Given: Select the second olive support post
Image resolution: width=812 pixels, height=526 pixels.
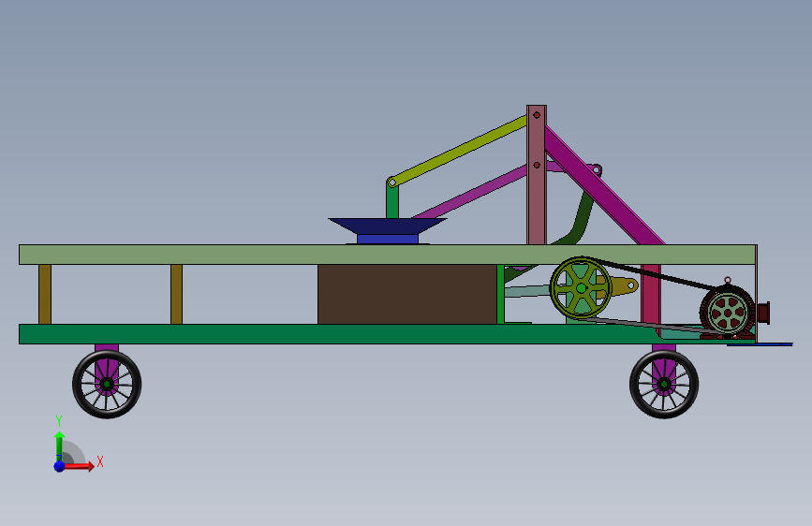Looking at the screenshot, I should (x=176, y=294).
